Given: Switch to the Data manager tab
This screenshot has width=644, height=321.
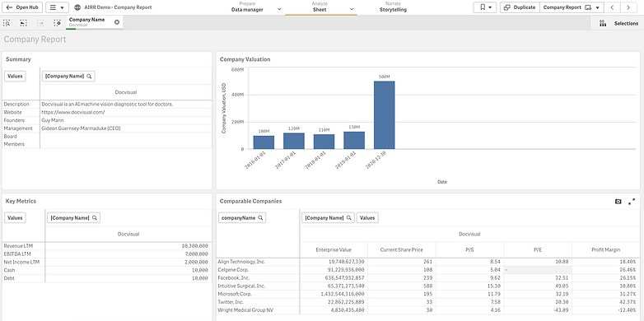Looking at the screenshot, I should tap(247, 7).
